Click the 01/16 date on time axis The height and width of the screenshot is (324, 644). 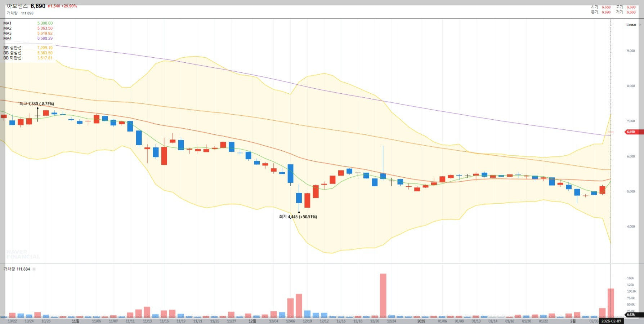pyautogui.click(x=510, y=321)
